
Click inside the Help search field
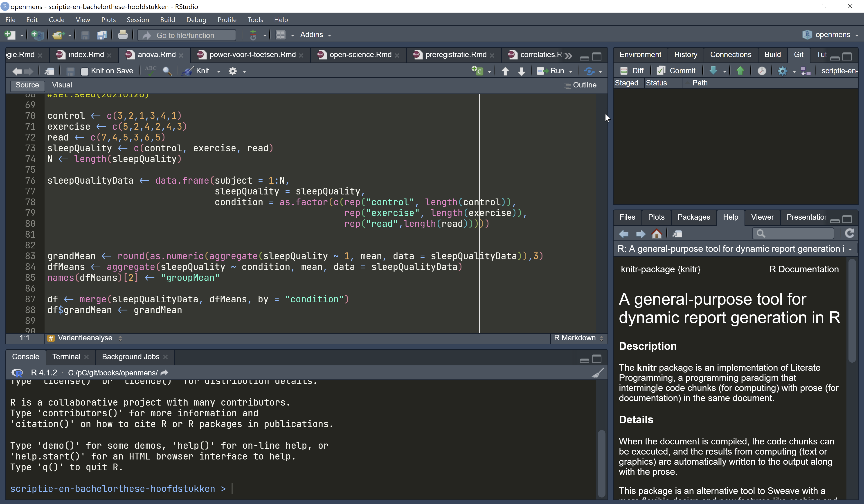[x=793, y=233]
